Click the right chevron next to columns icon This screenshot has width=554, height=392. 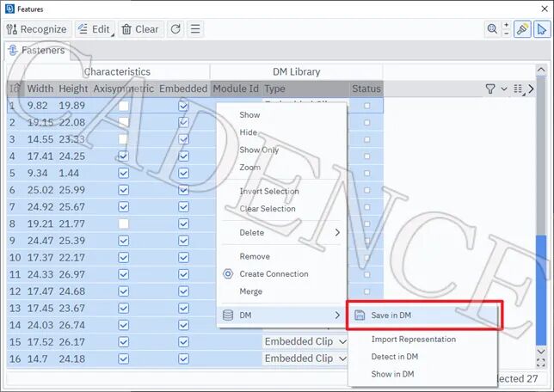pos(531,89)
